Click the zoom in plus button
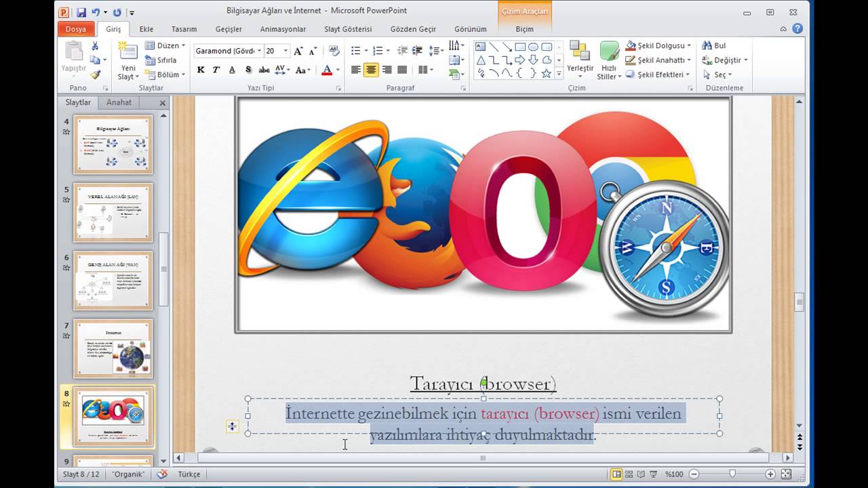Image resolution: width=868 pixels, height=488 pixels. coord(770,474)
